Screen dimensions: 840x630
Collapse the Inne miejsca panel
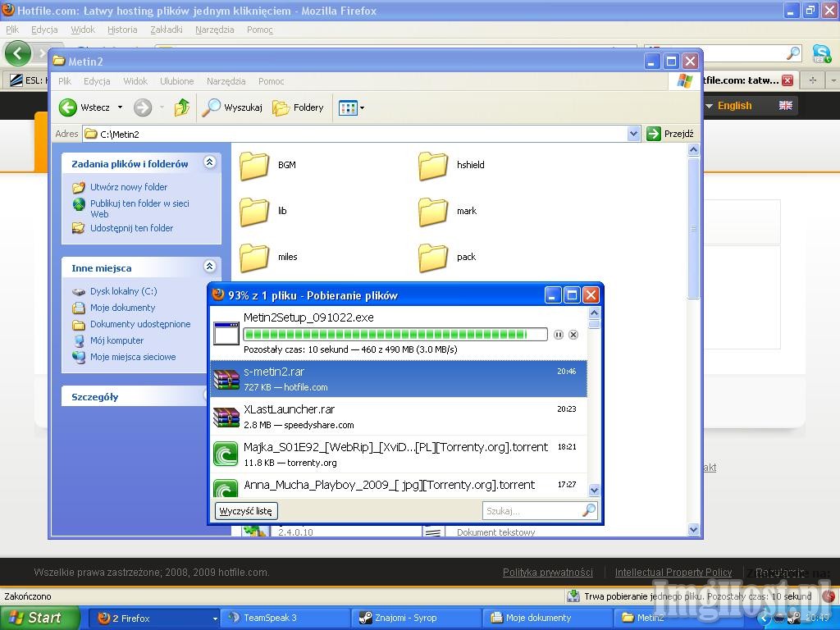[210, 266]
